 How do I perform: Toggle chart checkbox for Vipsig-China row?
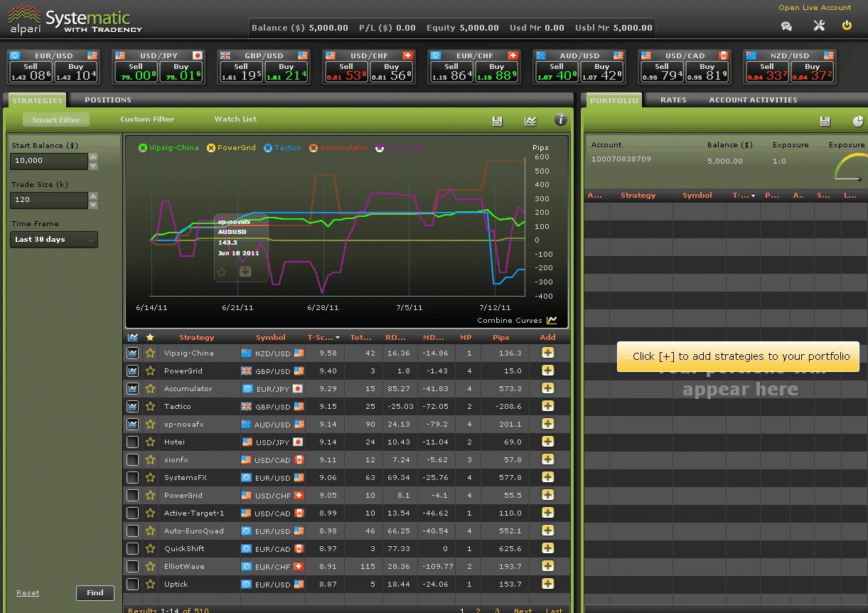coord(132,353)
